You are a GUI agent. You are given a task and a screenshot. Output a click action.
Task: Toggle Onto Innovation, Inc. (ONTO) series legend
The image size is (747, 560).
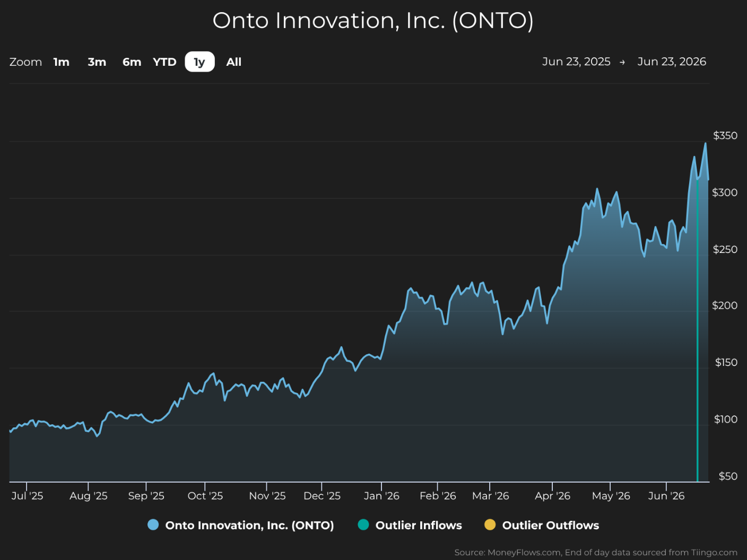coord(241,525)
